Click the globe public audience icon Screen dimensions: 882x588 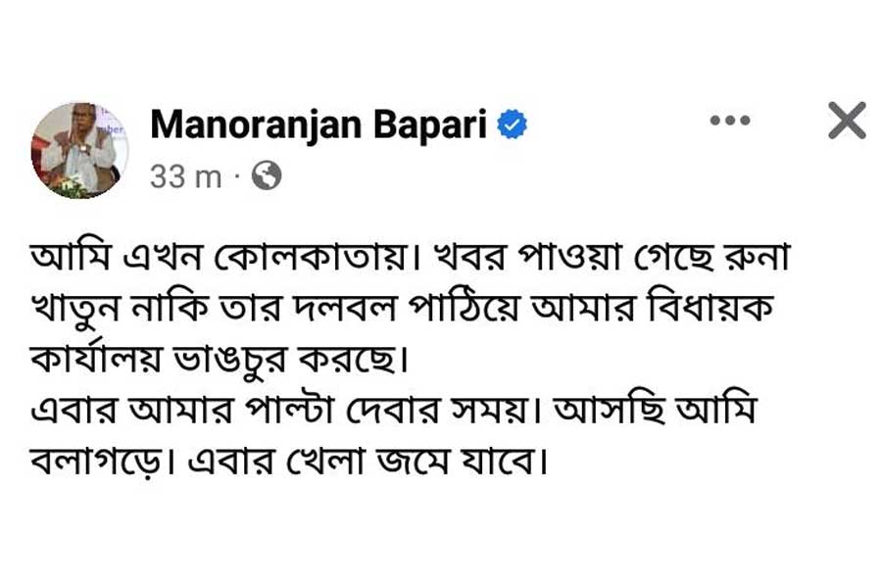[x=267, y=175]
